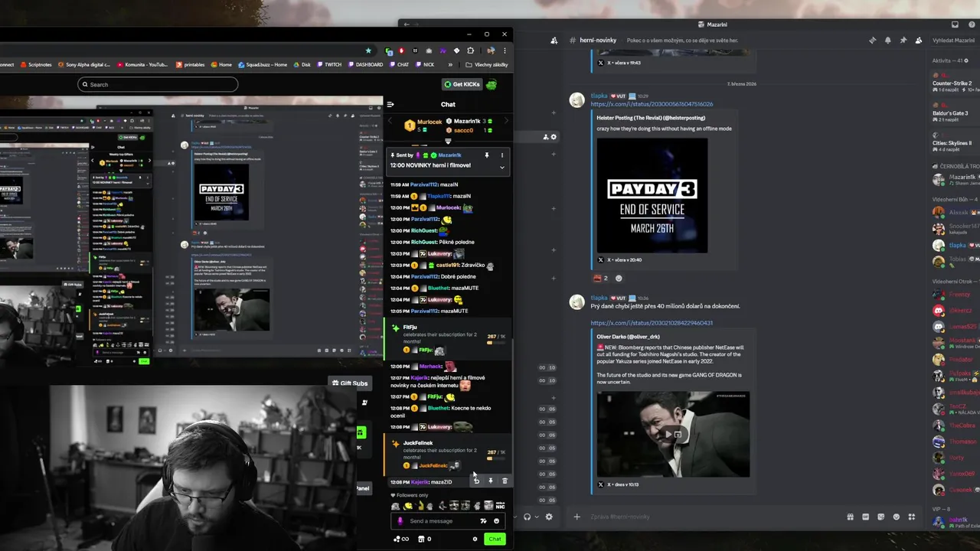Screen dimensions: 980x551
Task: Open apps icon in Discord message bar
Action: tap(913, 517)
